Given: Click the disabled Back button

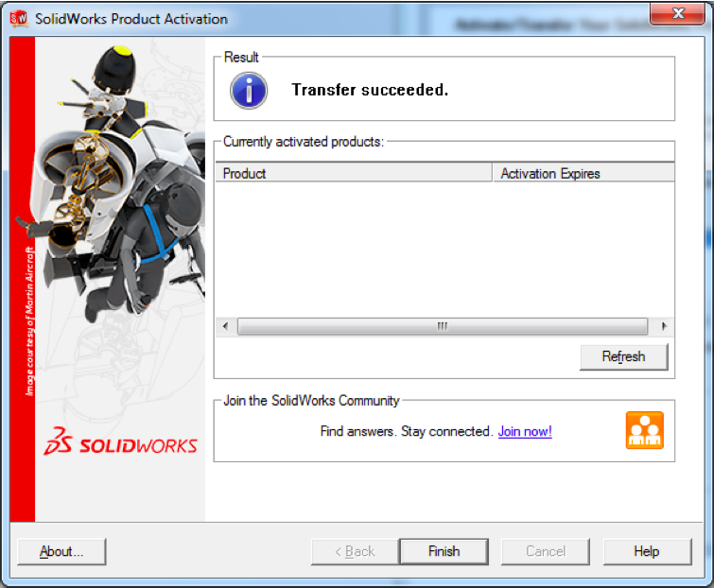Looking at the screenshot, I should click(x=356, y=551).
